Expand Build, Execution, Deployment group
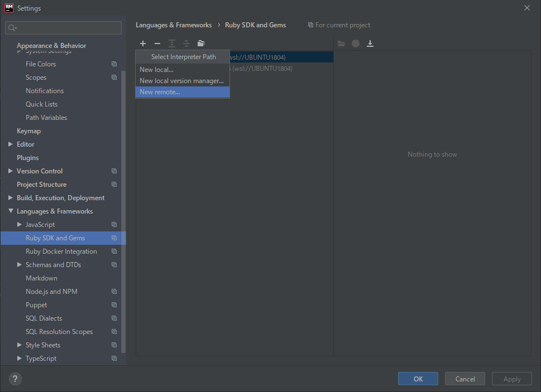This screenshot has height=392, width=541. [x=11, y=198]
